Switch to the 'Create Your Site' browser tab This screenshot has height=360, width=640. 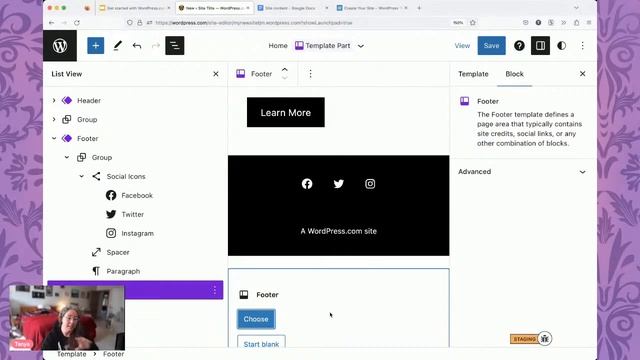pos(372,8)
